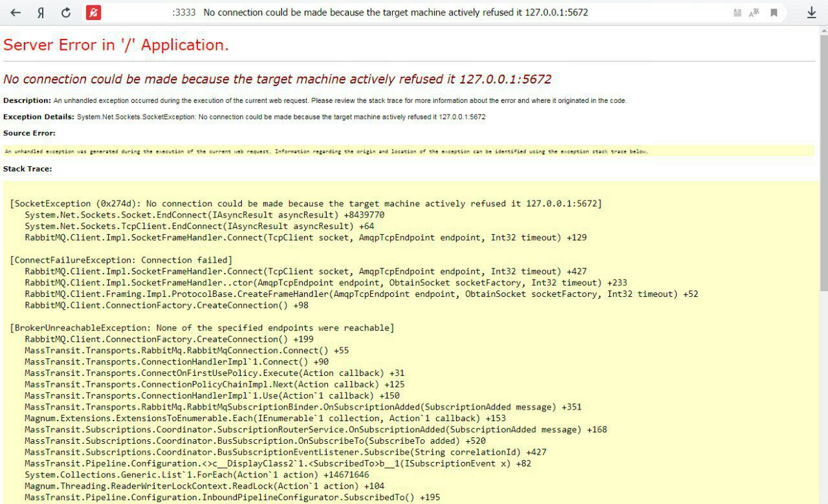Open the downloads arrow icon

tap(811, 12)
